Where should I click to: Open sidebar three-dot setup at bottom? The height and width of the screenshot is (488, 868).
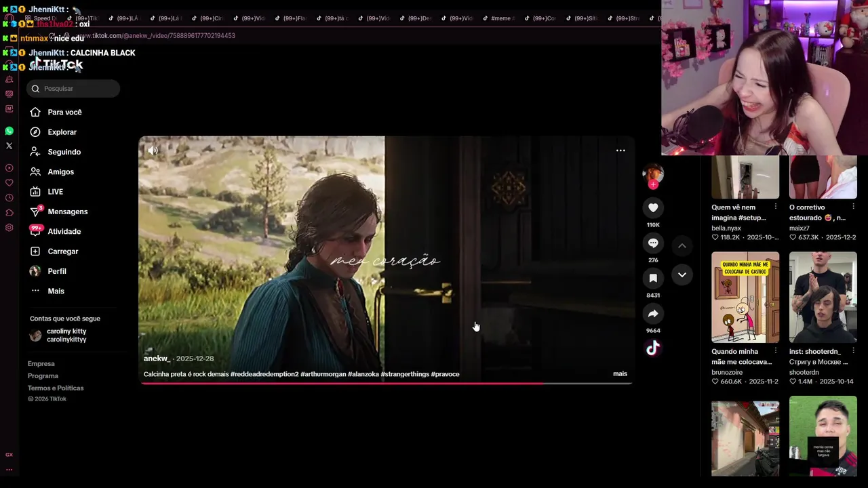9,469
